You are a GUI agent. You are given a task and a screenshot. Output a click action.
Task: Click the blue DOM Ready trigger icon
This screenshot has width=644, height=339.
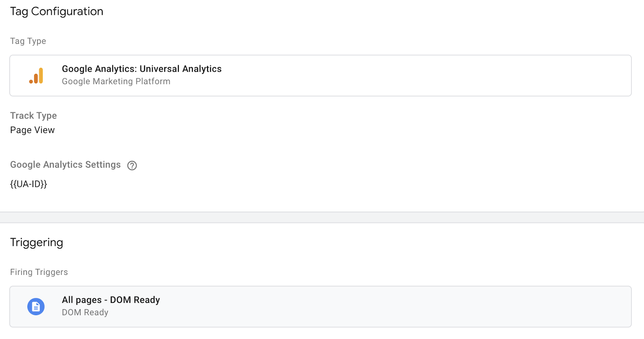click(36, 307)
